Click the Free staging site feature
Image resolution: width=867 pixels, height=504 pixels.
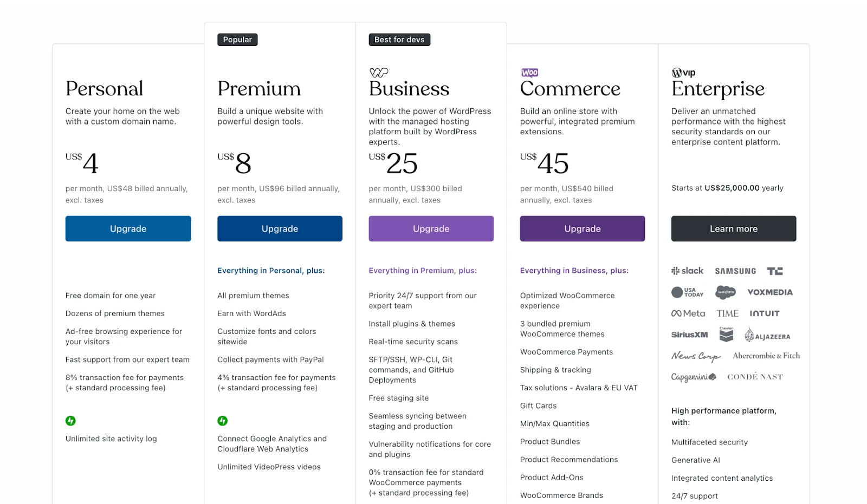tap(399, 398)
